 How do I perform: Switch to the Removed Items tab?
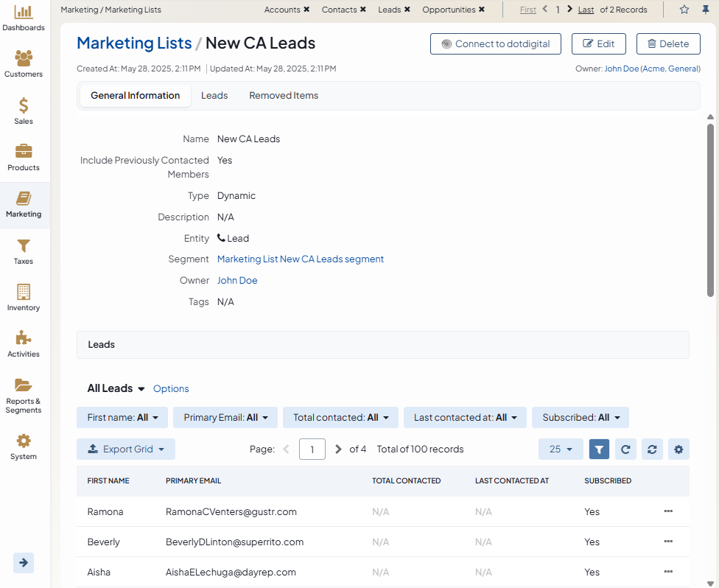coord(284,96)
